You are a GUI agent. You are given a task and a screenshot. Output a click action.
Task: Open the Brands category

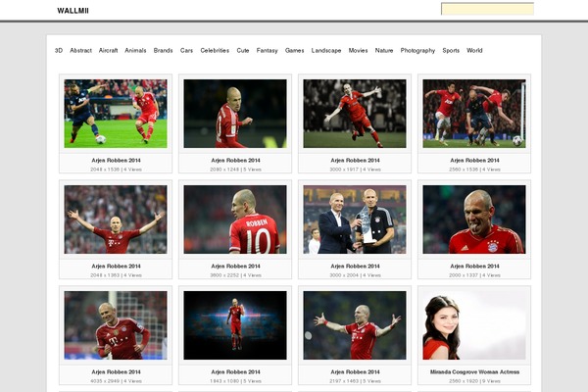point(163,50)
